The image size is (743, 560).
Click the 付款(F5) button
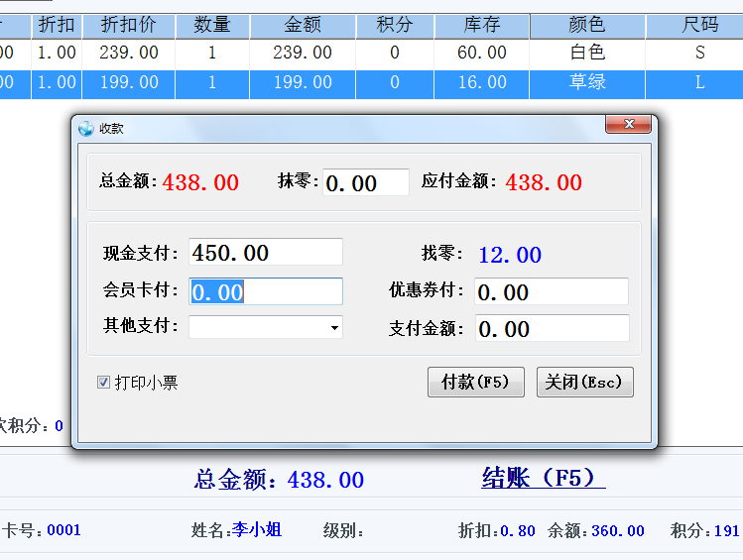pos(475,383)
